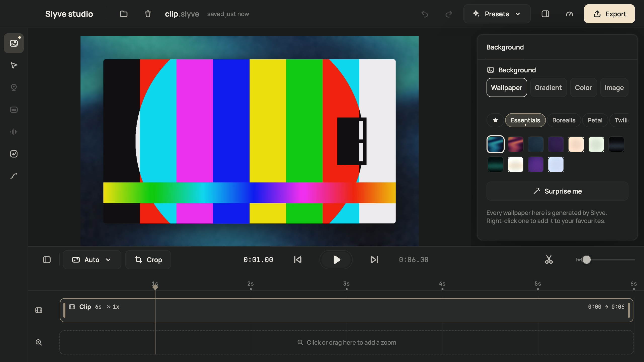Click the timeline zoom slider handle
Image resolution: width=644 pixels, height=362 pixels.
tap(587, 260)
